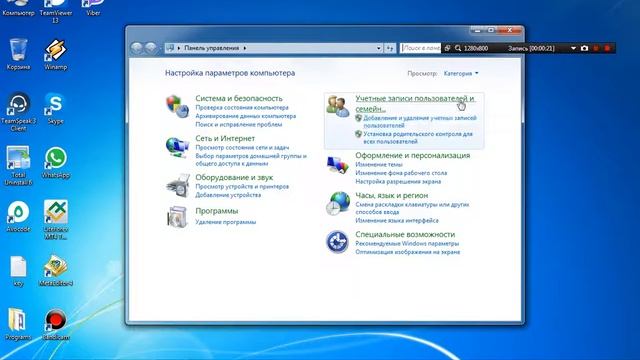Open Просмотр состояния сети и задач
The width and height of the screenshot is (640, 360).
[x=242, y=148]
